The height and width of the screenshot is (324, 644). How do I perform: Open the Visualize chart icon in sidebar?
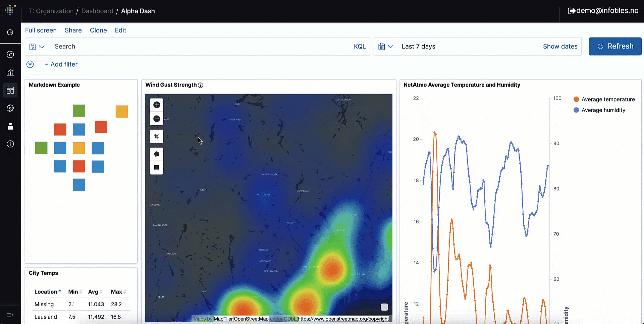(x=10, y=72)
